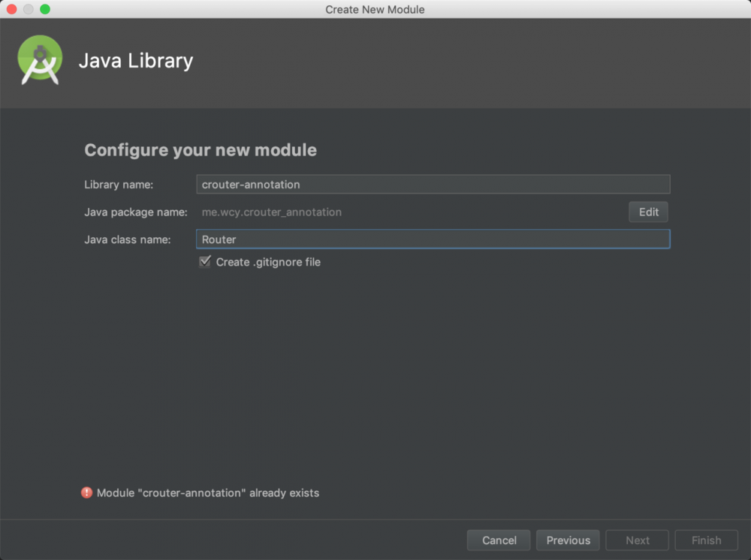The image size is (751, 560).
Task: Click the Android Studio logo icon
Action: [40, 60]
